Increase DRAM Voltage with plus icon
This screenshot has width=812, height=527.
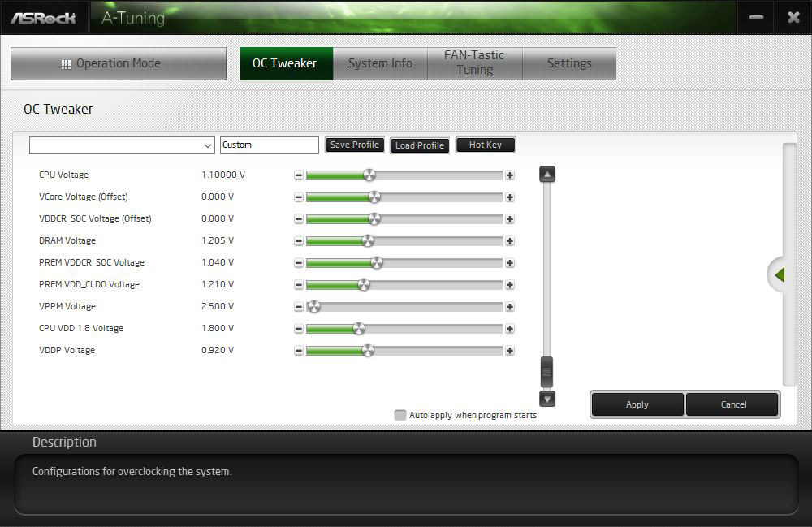(510, 241)
